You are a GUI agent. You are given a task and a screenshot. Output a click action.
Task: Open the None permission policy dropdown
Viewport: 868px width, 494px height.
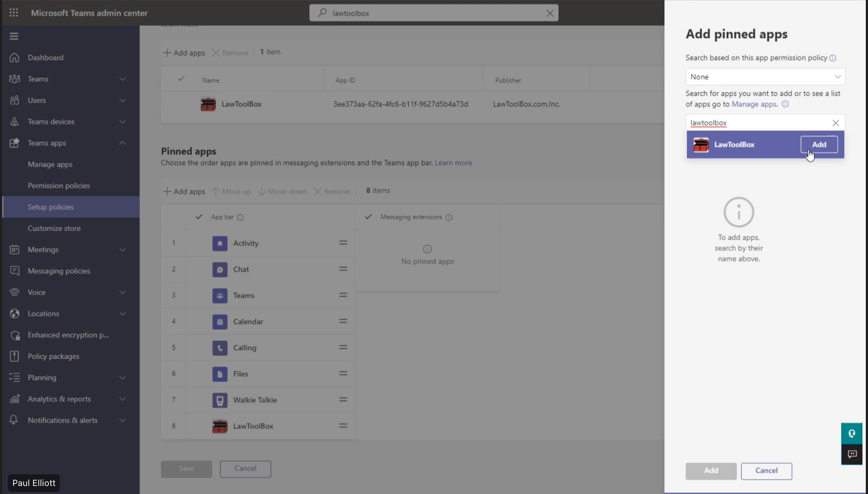(x=765, y=77)
